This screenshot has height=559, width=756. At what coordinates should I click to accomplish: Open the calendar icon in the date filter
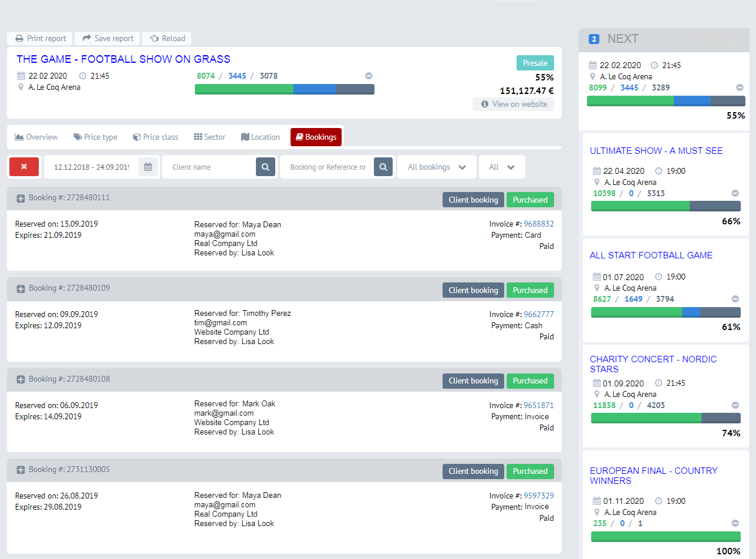coord(147,167)
